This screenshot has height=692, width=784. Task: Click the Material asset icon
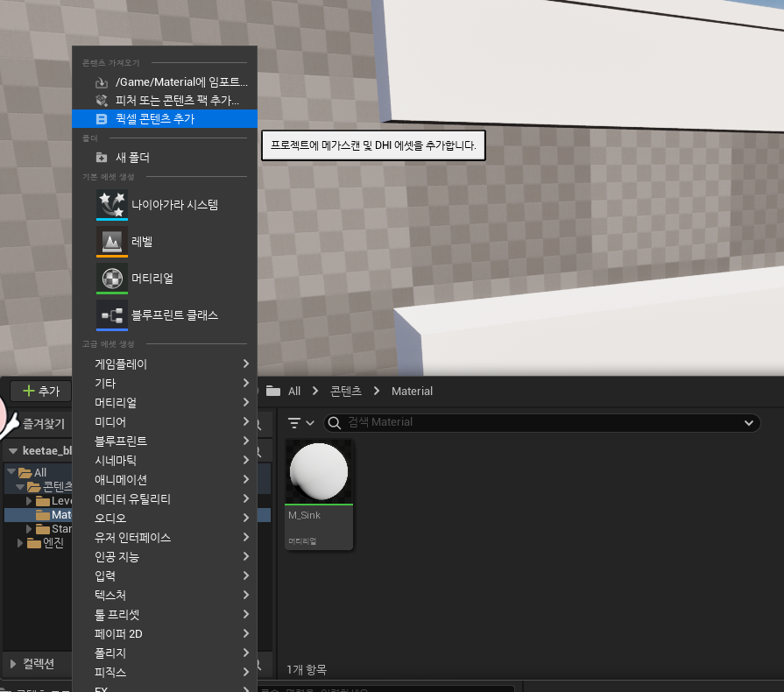(x=112, y=279)
